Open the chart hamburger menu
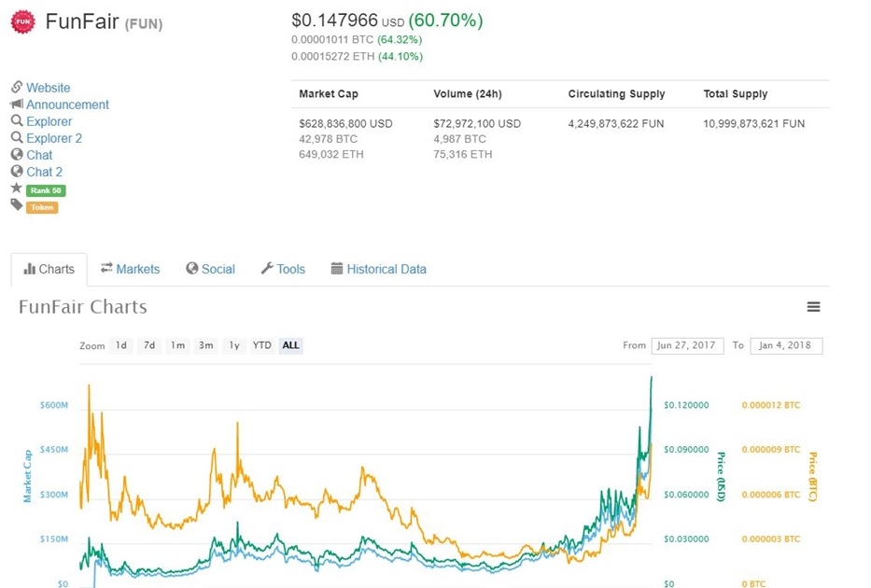Viewport: 871px width, 588px height. point(813,306)
